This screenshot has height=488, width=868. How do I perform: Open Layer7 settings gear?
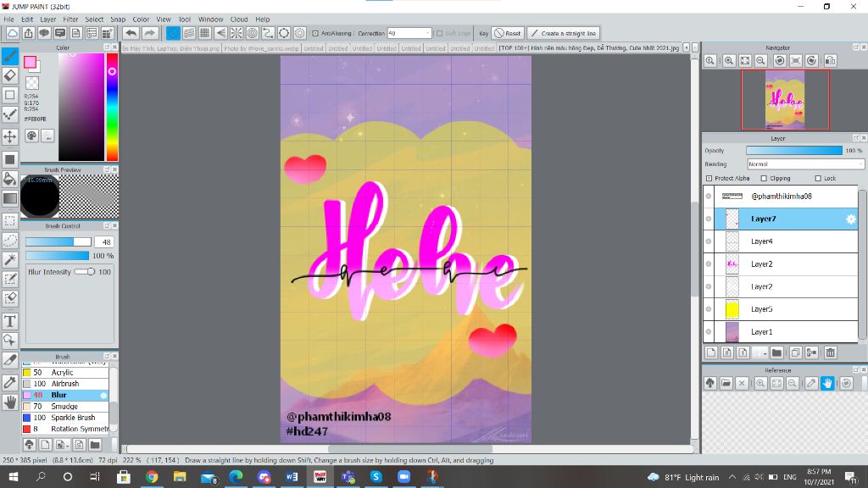click(850, 219)
